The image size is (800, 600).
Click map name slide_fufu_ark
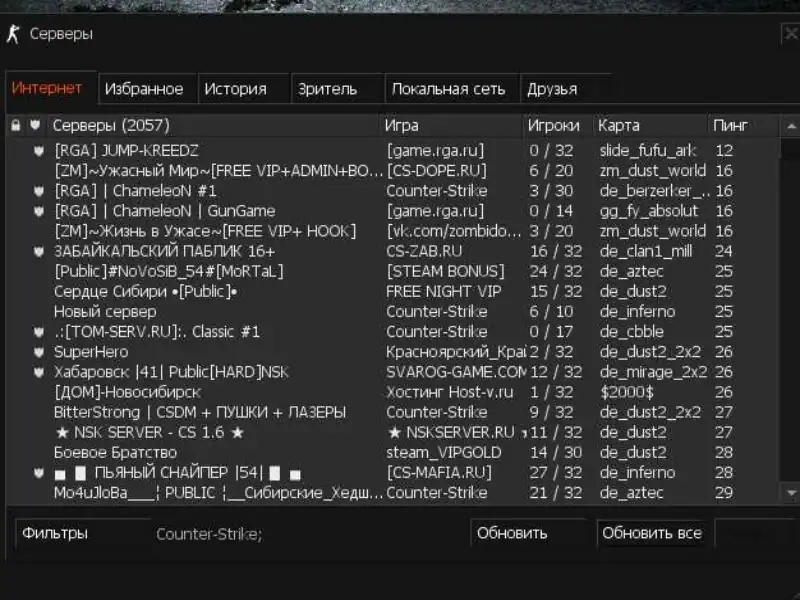pyautogui.click(x=648, y=151)
